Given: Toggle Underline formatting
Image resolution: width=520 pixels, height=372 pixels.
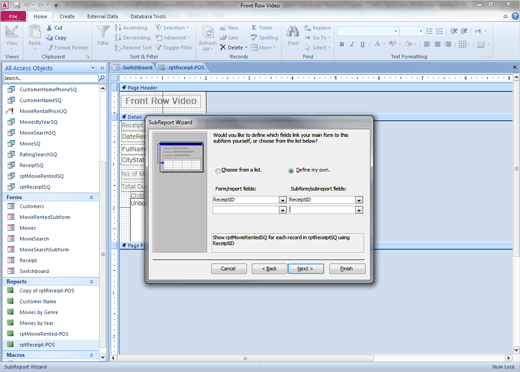Looking at the screenshot, I should coord(362,44).
